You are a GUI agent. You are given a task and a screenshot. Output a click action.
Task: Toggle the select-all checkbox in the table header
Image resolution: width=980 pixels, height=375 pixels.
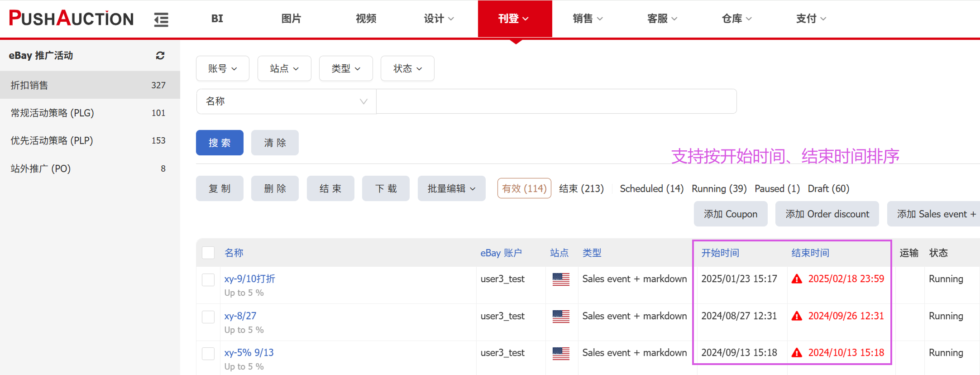click(208, 253)
